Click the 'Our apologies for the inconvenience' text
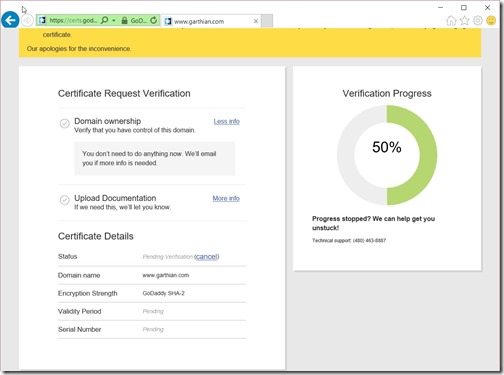Image resolution: width=504 pixels, height=375 pixels. [x=79, y=49]
